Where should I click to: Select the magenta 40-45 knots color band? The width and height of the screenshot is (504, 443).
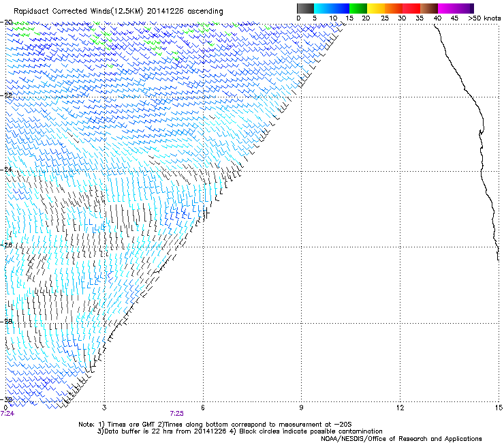[x=447, y=8]
